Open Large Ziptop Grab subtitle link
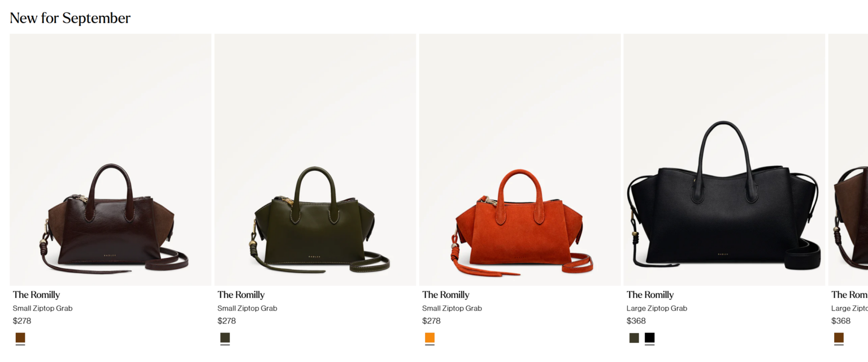Viewport: 868px width, 362px height. point(657,308)
